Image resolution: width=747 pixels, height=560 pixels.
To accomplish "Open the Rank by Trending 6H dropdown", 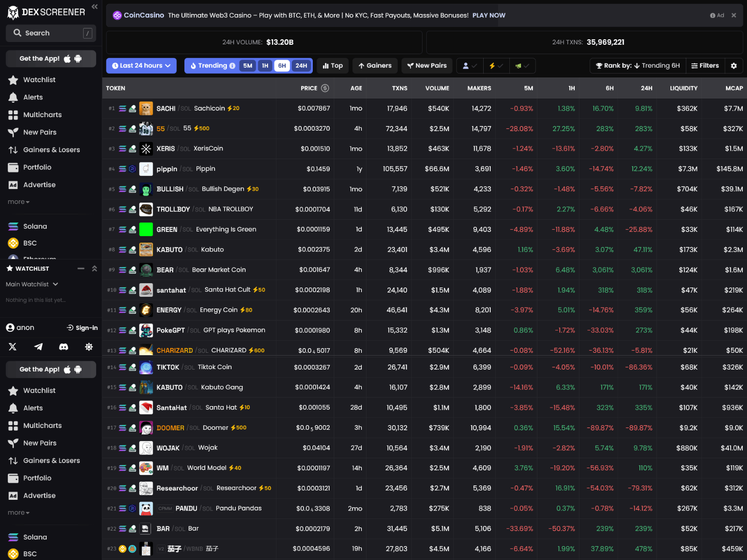I will 638,66.
